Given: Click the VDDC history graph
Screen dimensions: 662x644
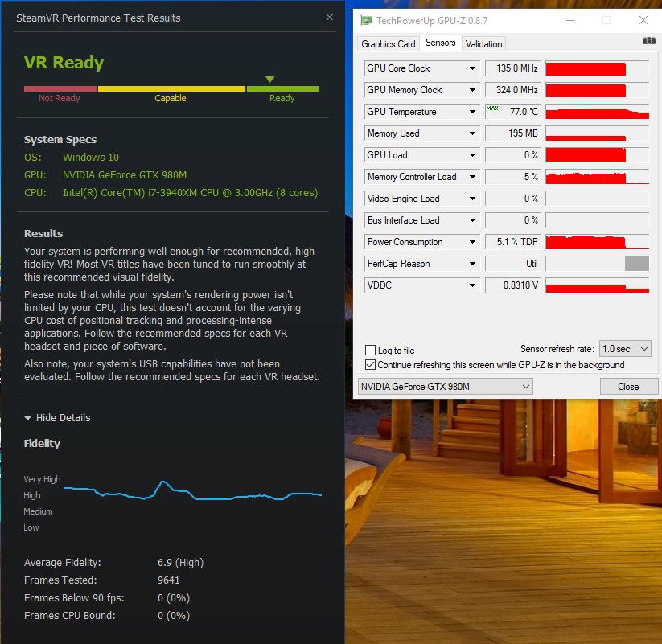Looking at the screenshot, I should click(x=597, y=285).
